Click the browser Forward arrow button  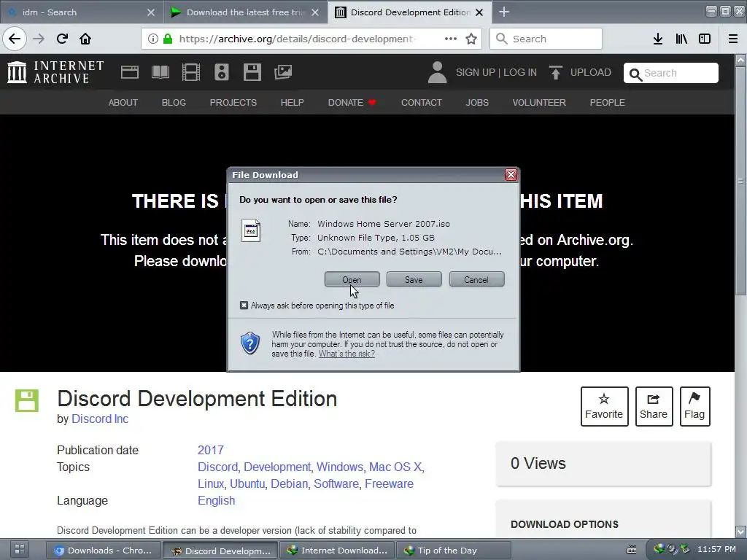pyautogui.click(x=39, y=39)
